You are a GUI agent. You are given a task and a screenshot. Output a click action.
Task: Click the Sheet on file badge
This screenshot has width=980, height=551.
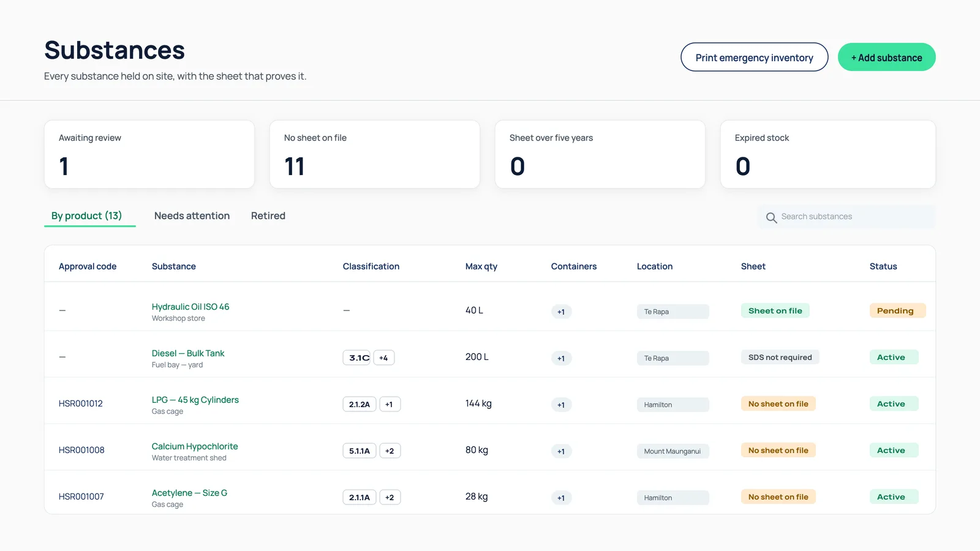click(x=775, y=310)
